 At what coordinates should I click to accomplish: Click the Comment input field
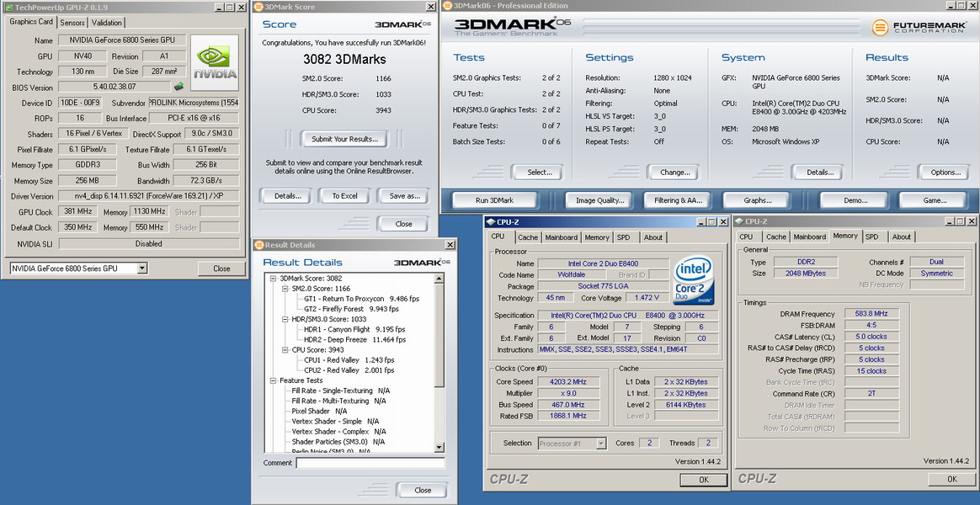click(370, 463)
